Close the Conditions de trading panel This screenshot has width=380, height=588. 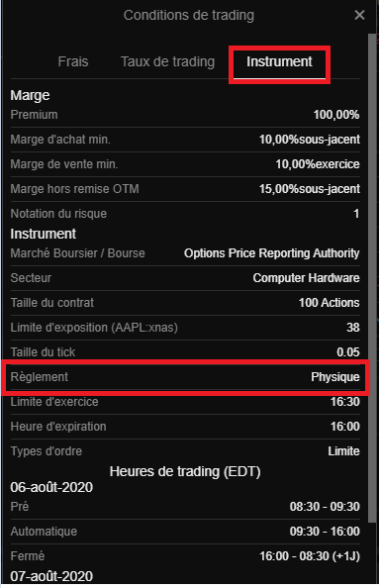point(359,15)
